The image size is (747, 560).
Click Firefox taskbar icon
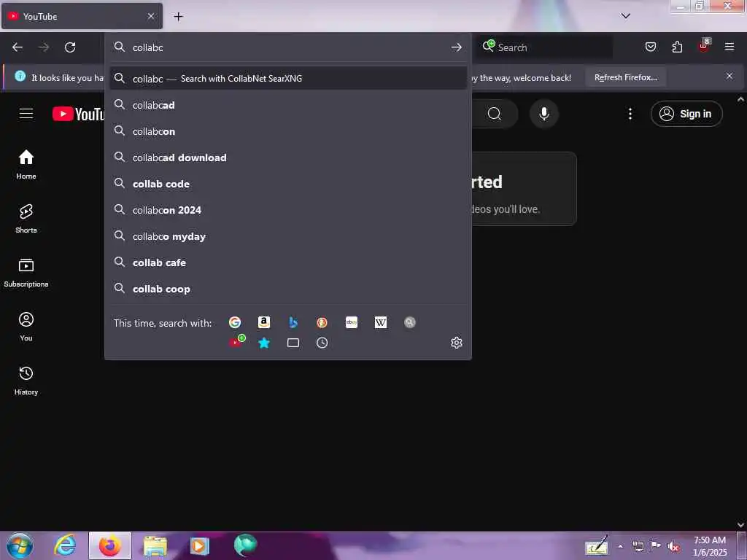click(x=110, y=545)
